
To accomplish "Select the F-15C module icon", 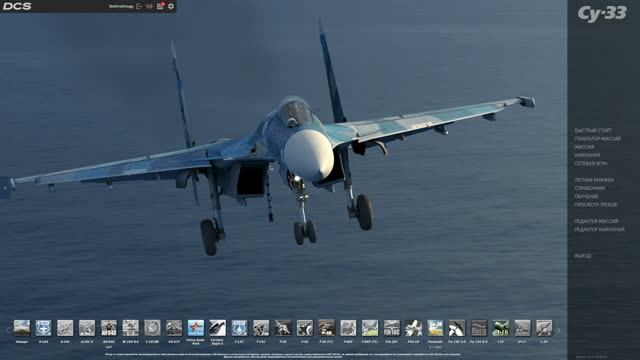I will (239, 328).
